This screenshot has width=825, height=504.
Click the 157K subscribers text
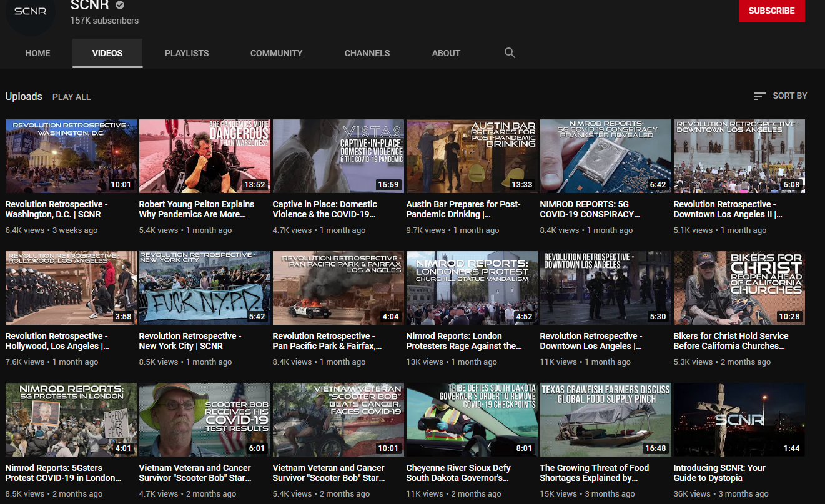[104, 21]
